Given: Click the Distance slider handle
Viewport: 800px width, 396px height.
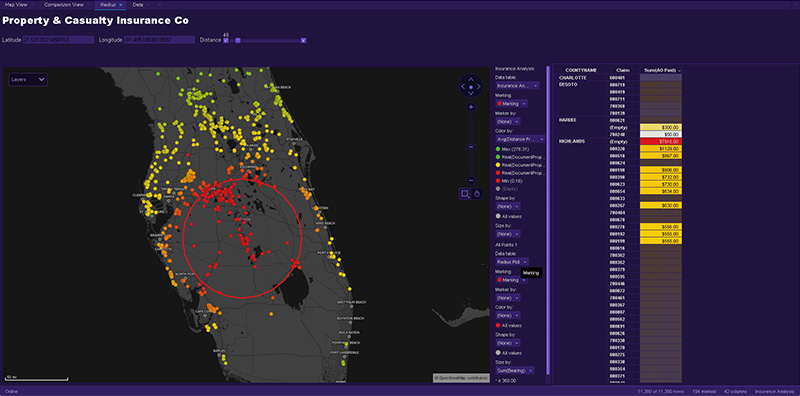Looking at the screenshot, I should (x=238, y=40).
